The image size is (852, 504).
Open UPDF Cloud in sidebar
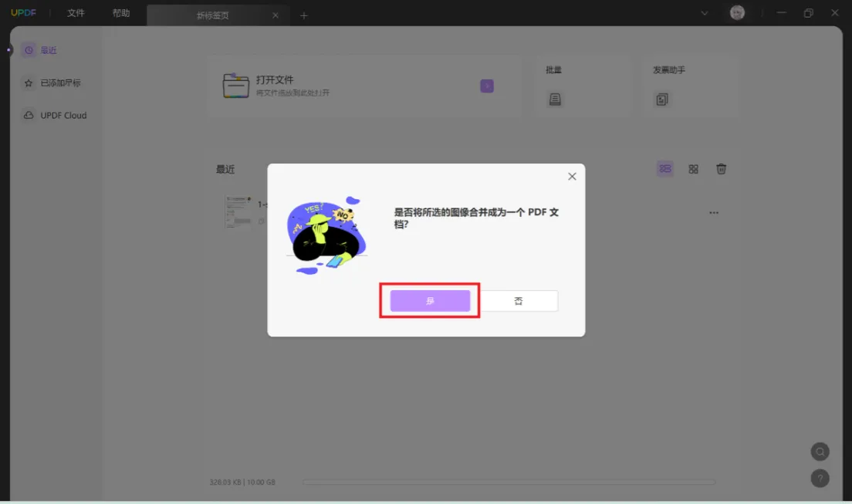point(55,115)
